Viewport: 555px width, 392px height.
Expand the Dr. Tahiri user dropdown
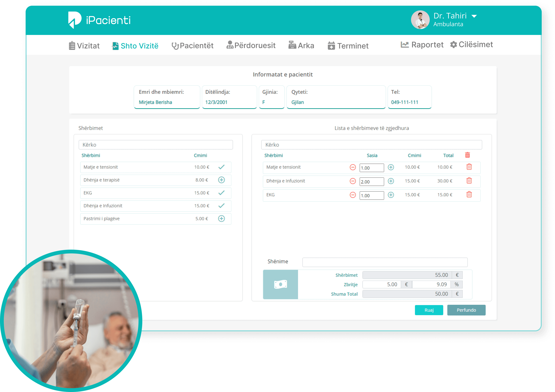coord(474,16)
